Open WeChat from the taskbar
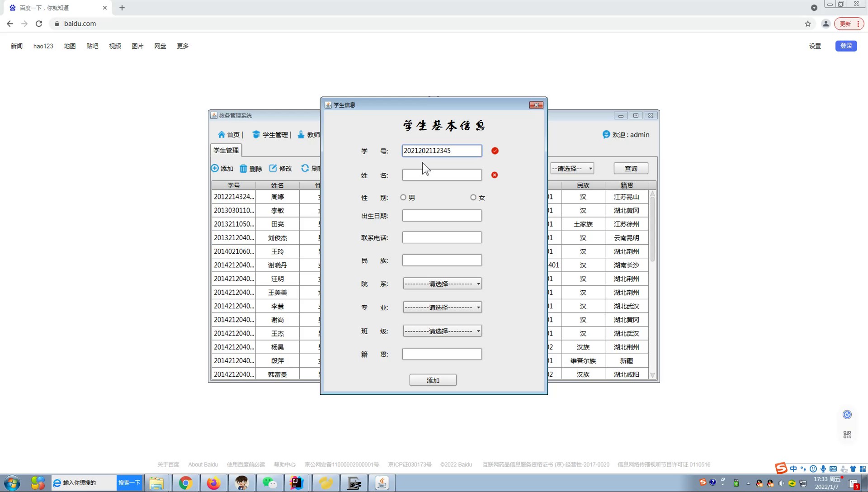The image size is (868, 492). (269, 483)
